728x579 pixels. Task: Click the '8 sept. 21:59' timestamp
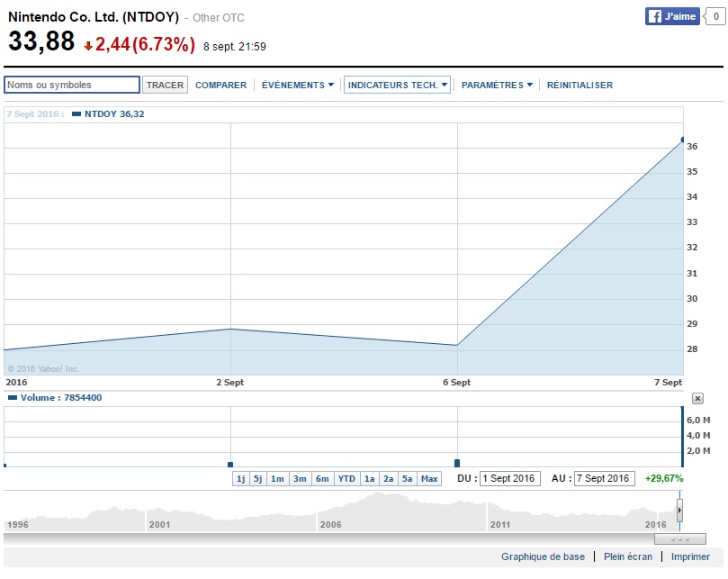coord(235,47)
